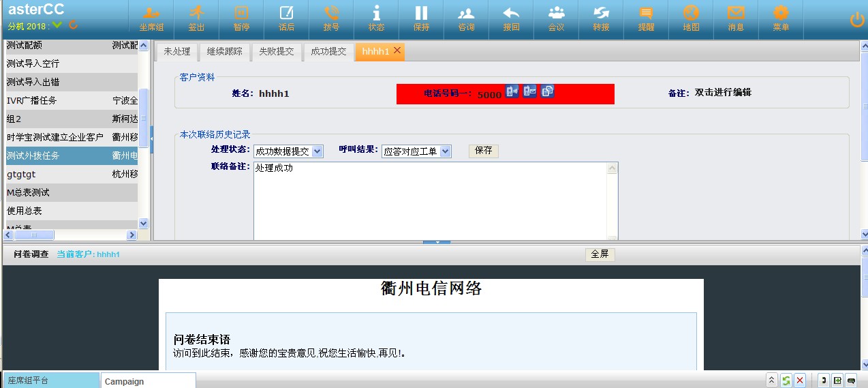Switch to the 未处理 tab
This screenshot has width=868, height=388.
click(177, 52)
